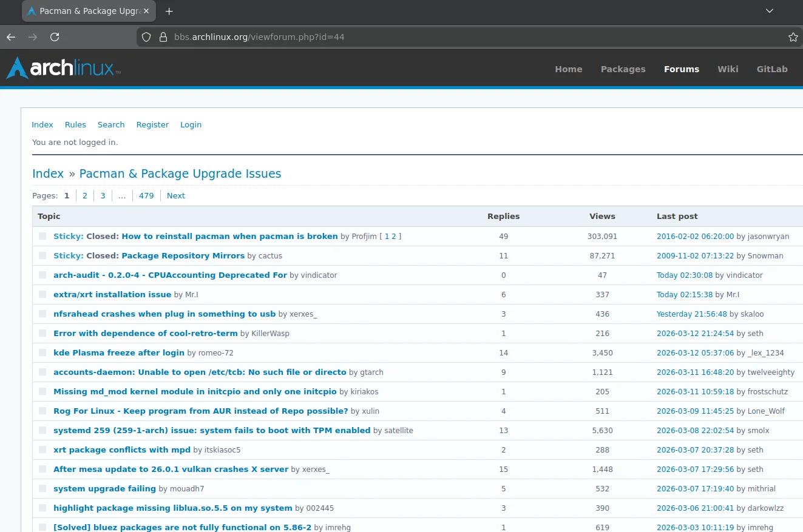Image resolution: width=803 pixels, height=532 pixels.
Task: Click the padlock site security icon
Action: tap(162, 37)
